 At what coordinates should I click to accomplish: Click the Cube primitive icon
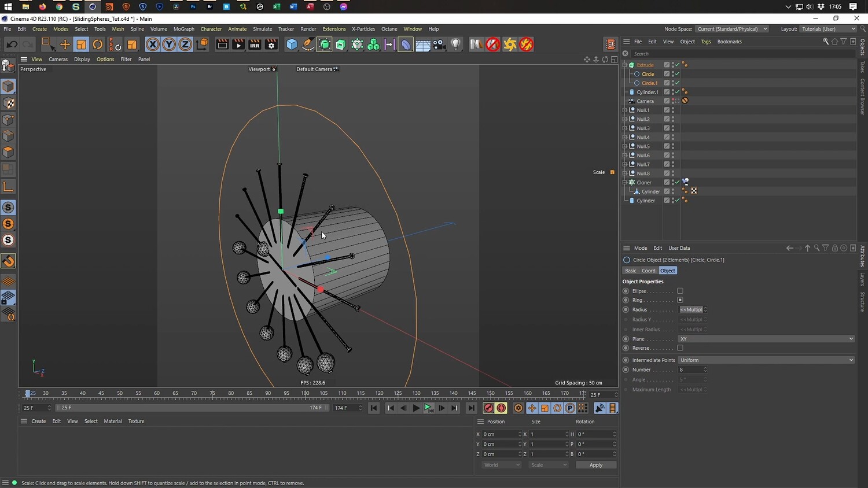[x=292, y=45]
